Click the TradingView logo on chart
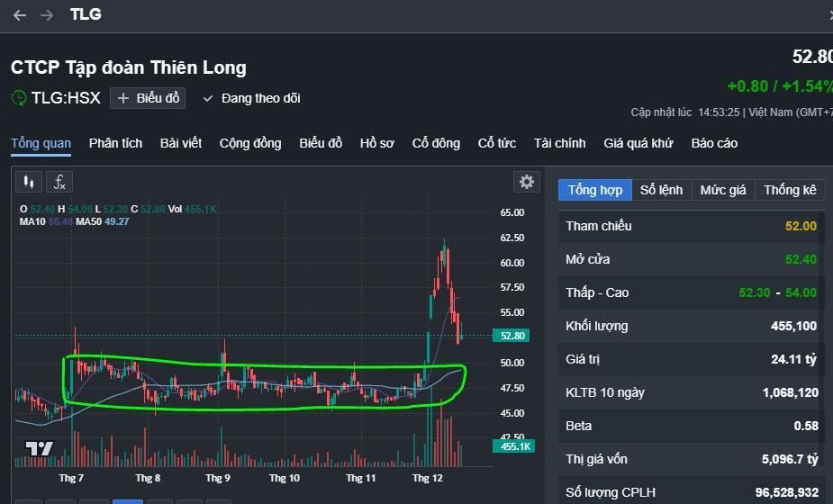Screen dimensions: 833x504 click(x=39, y=448)
